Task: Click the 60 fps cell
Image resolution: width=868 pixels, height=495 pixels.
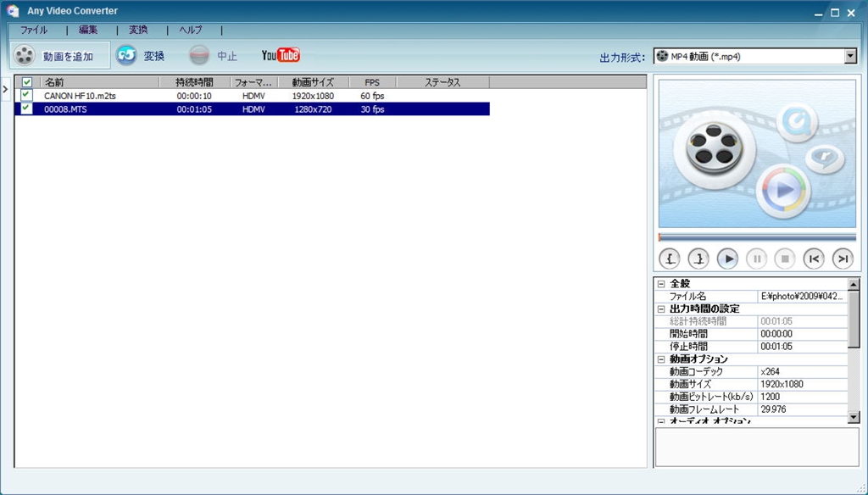Action: [372, 96]
